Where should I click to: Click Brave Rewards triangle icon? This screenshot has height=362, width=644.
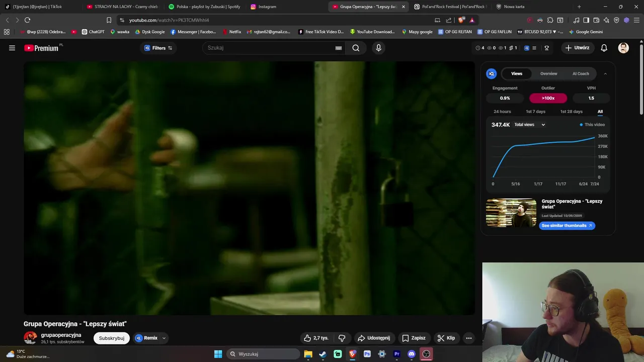[472, 20]
